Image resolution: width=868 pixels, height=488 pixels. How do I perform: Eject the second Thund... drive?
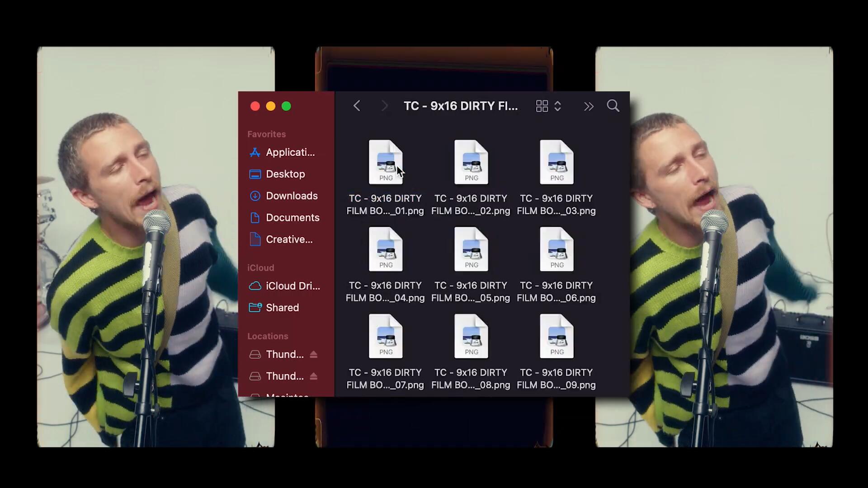(313, 376)
